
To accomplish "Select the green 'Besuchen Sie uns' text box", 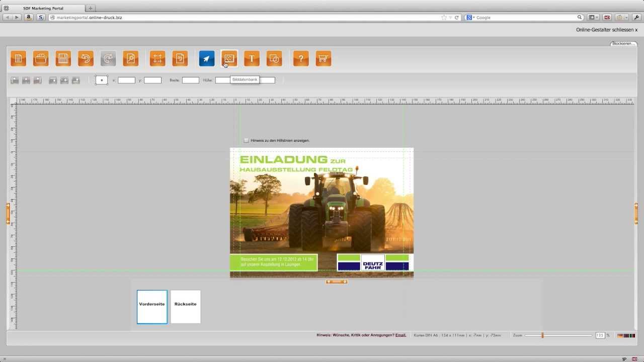I will tap(274, 262).
